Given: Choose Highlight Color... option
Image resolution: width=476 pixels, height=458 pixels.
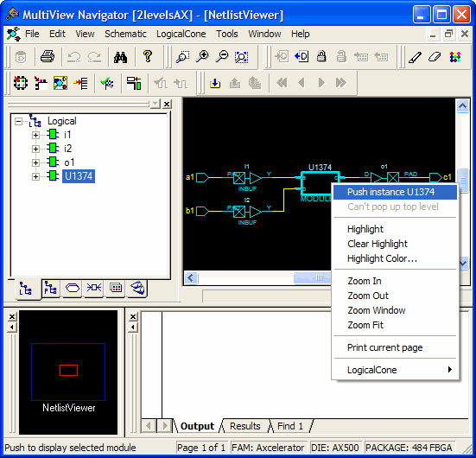Looking at the screenshot, I should point(395,258).
